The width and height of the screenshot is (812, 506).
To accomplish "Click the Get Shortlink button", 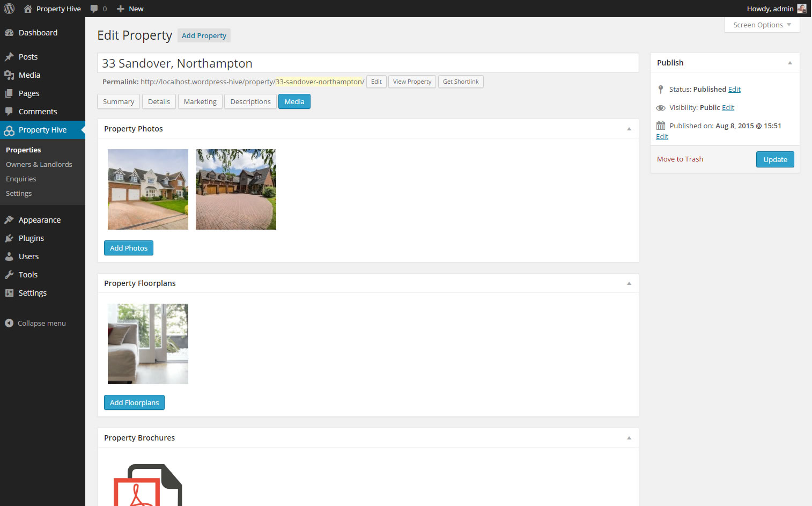I will tap(461, 82).
